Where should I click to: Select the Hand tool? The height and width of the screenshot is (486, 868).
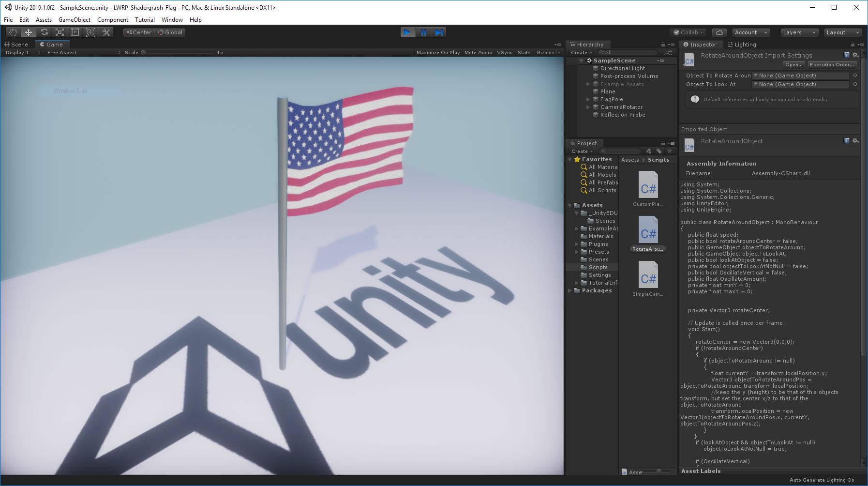pos(13,32)
